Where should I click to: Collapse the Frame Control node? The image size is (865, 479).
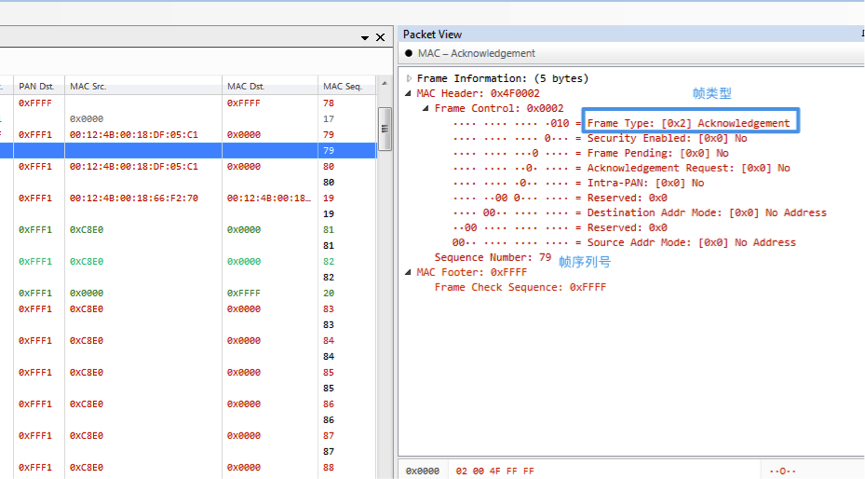pyautogui.click(x=426, y=108)
